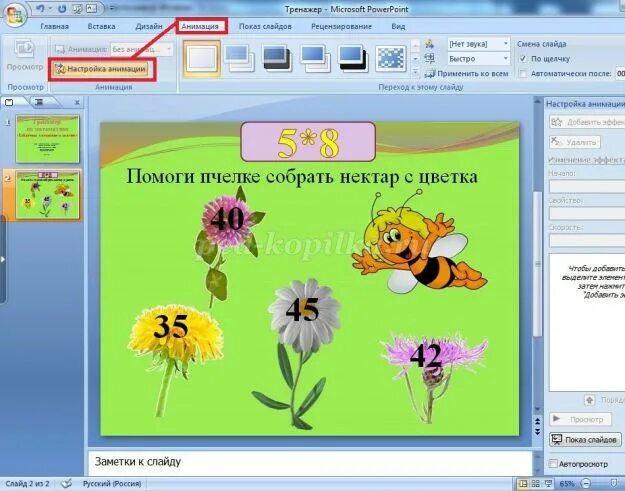625x491 pixels.
Task: Undo the last action in quick access toolbar
Action: click(40, 8)
